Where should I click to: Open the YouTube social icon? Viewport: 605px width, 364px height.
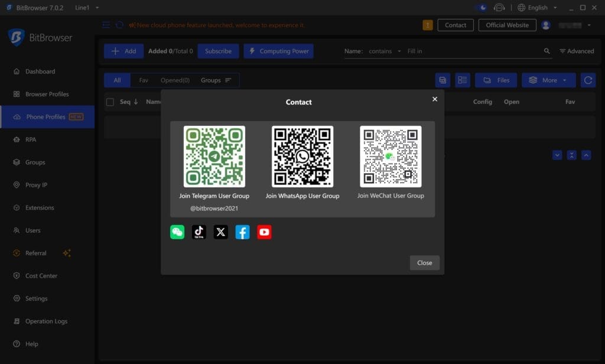(264, 232)
